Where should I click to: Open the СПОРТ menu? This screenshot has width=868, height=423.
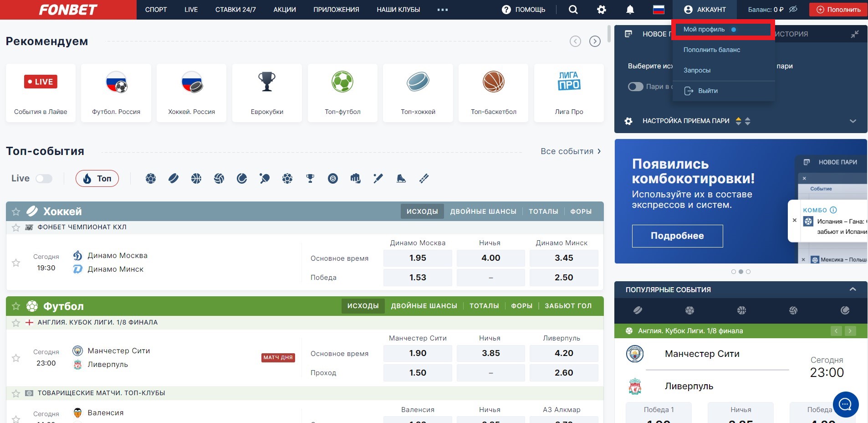click(x=156, y=10)
